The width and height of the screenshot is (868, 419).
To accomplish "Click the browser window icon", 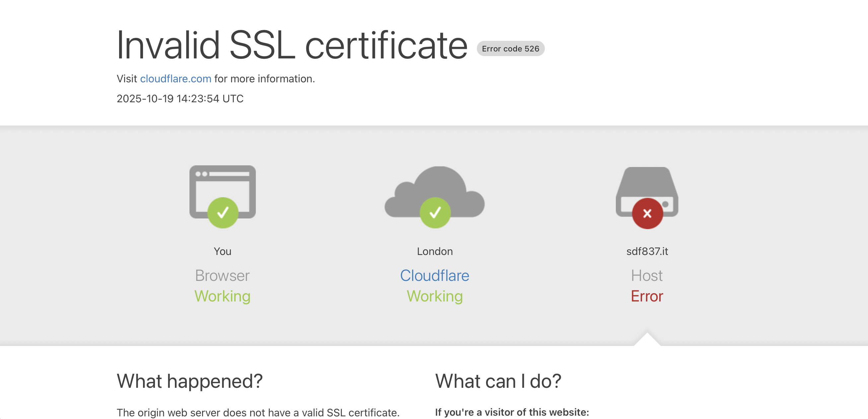I will click(222, 184).
